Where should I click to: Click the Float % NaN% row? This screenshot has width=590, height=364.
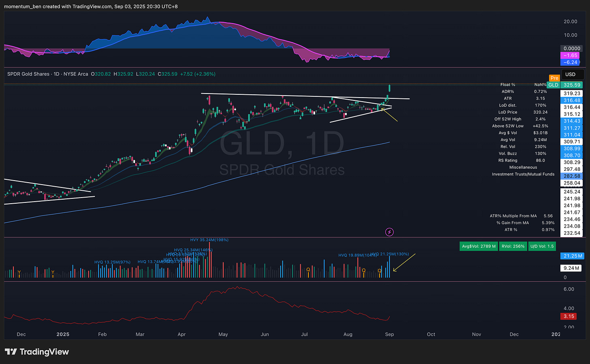pos(524,85)
